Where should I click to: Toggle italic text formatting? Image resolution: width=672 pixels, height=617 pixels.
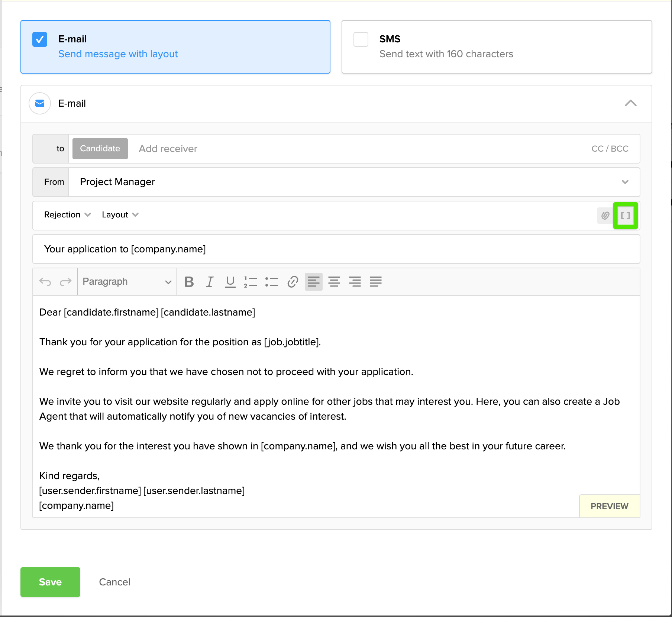[210, 282]
